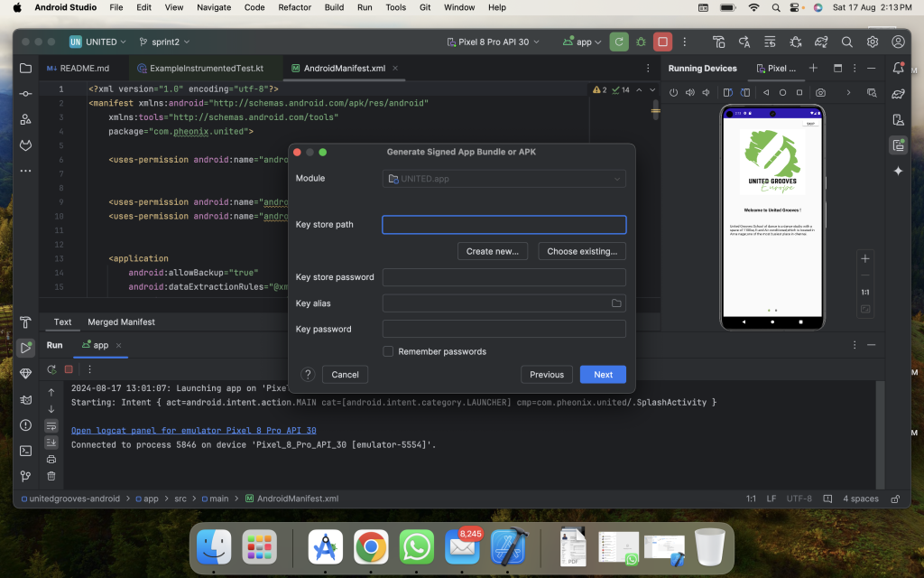Screen dimensions: 924x578
Task: Open WhatsApp from the Dock
Action: click(416, 546)
